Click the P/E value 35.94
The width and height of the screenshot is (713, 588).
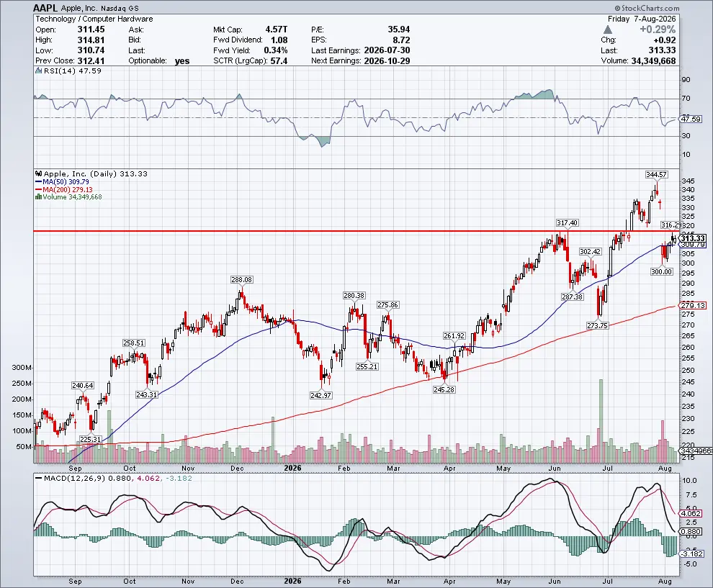coord(399,30)
